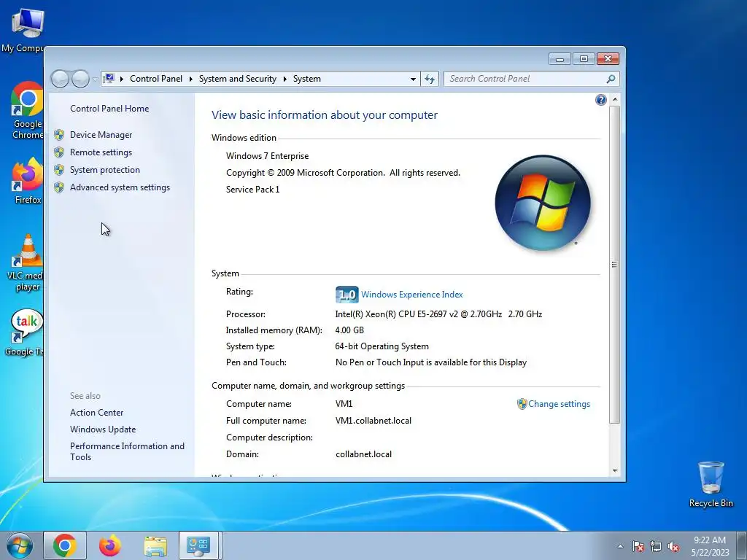Expand the arrow after Control Panel breadcrumb
747x560 pixels.
190,79
